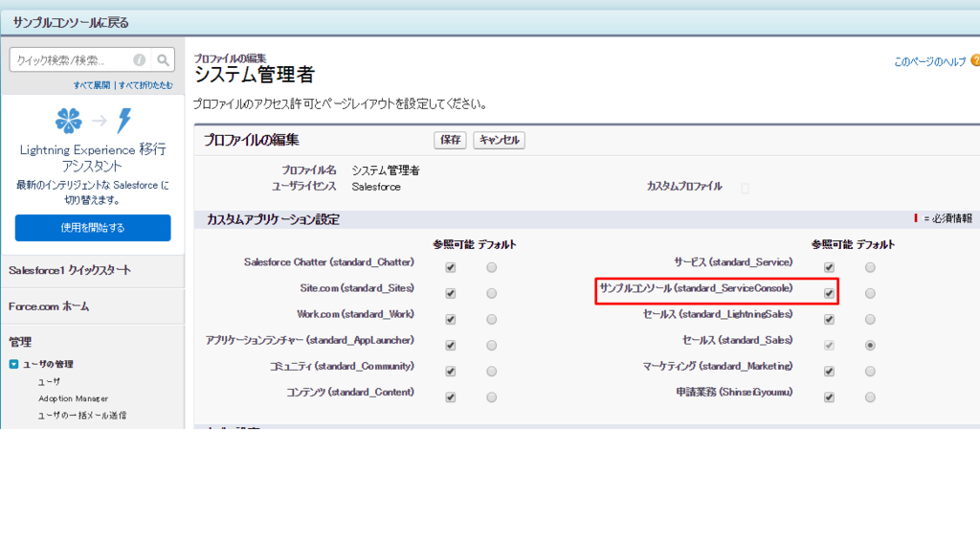The width and height of the screenshot is (980, 543).
Task: Select default radio for セールス (standard_Sales)
Action: coord(870,346)
